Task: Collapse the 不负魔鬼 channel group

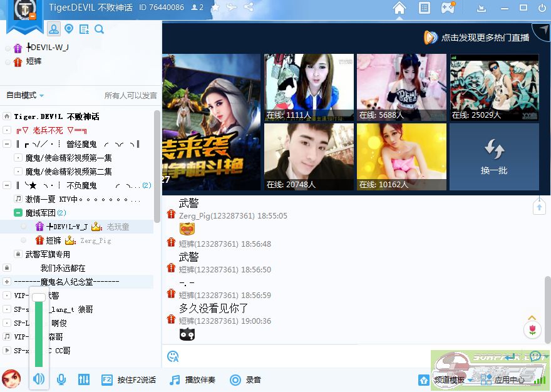Action: 6,185
